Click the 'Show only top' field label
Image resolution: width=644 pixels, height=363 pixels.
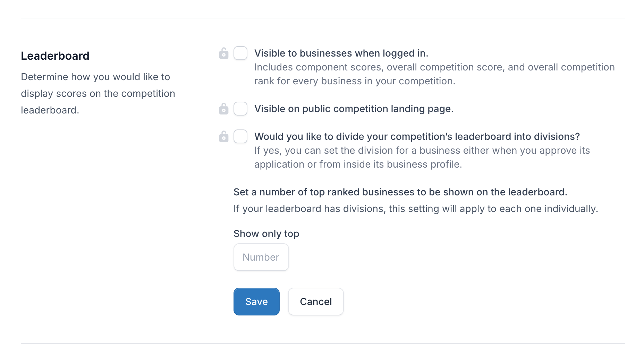click(x=266, y=234)
